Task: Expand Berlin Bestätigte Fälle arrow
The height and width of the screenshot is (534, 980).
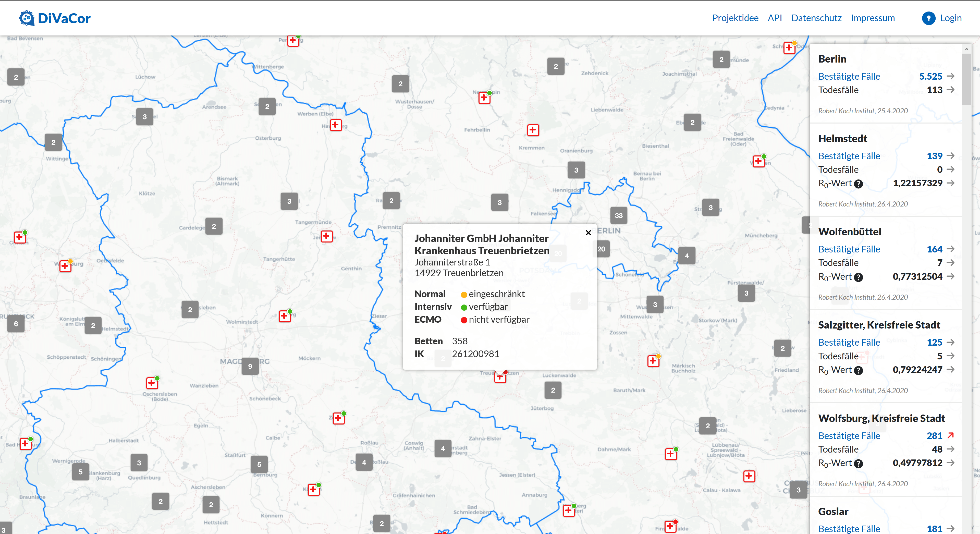Action: pos(950,76)
